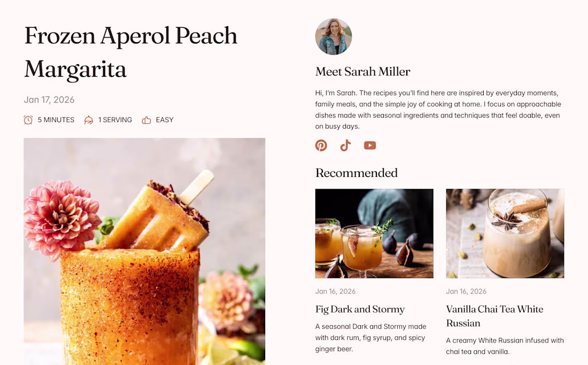Screen dimensions: 588x365
Task: Click the serving icon beside 1 SERVING
Action: pos(89,120)
